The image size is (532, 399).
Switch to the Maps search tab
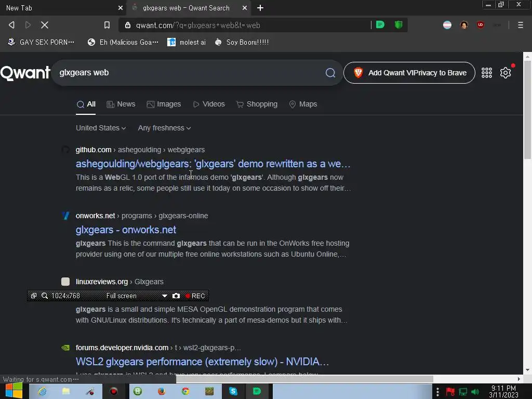tap(303, 104)
